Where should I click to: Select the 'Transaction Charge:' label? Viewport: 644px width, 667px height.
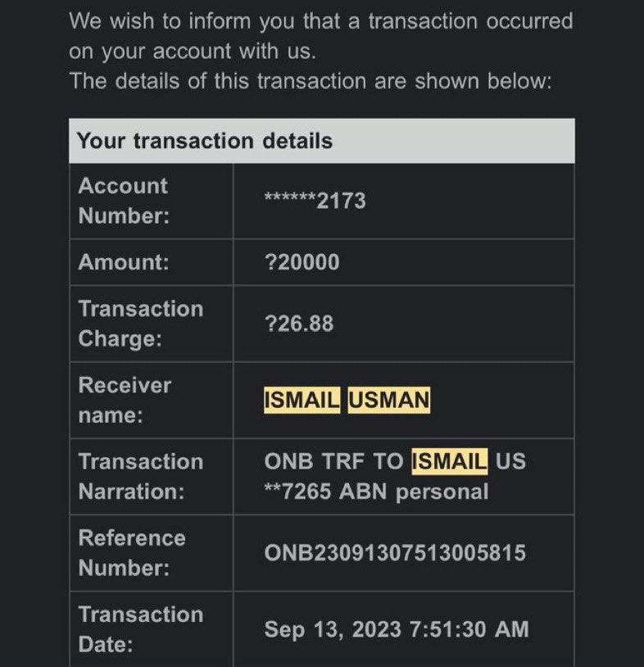(x=141, y=324)
